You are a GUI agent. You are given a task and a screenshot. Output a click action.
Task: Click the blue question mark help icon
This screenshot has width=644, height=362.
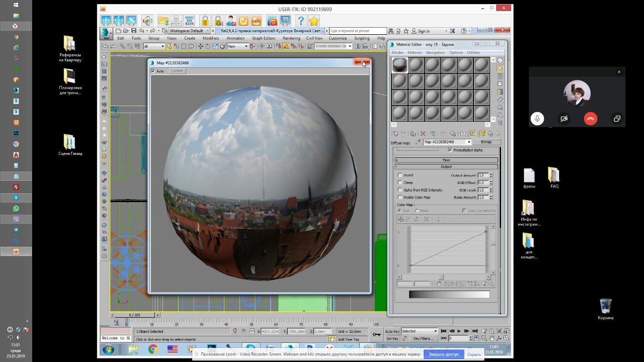pyautogui.click(x=300, y=21)
